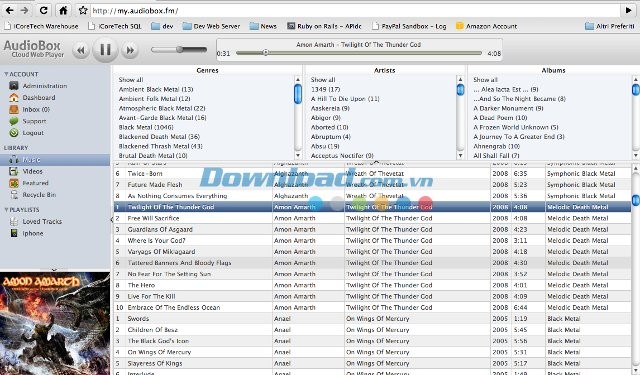Select the Music library
Viewport: 640px width, 375px height.
(x=55, y=160)
